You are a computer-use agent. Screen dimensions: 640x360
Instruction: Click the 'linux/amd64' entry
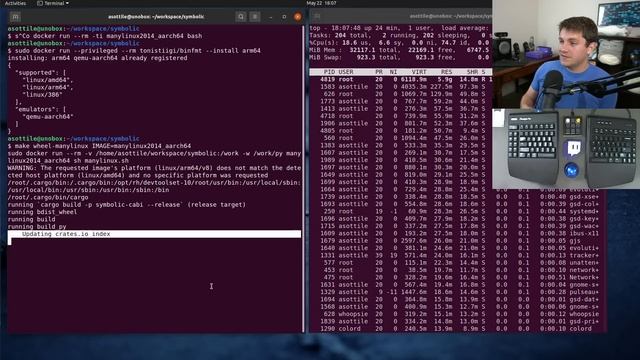point(47,80)
